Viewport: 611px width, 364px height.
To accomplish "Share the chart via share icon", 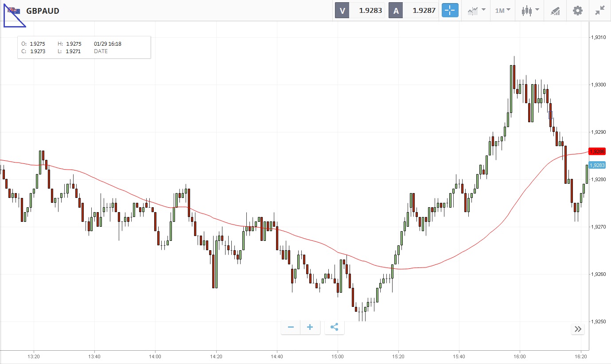I will (335, 327).
